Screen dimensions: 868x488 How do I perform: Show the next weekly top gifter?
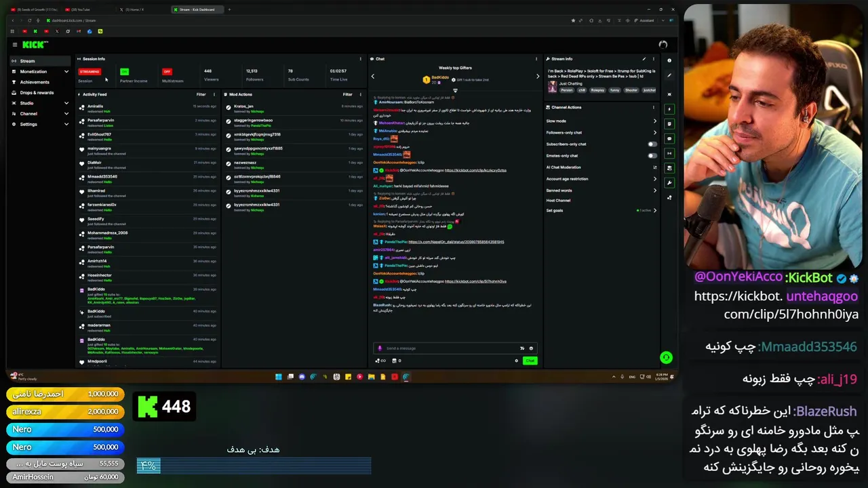point(538,76)
